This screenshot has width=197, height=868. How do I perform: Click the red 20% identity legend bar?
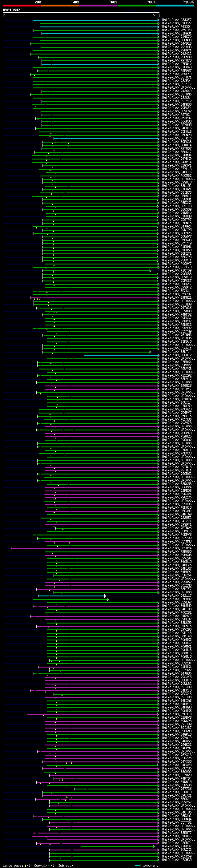pyautogui.click(x=22, y=6)
